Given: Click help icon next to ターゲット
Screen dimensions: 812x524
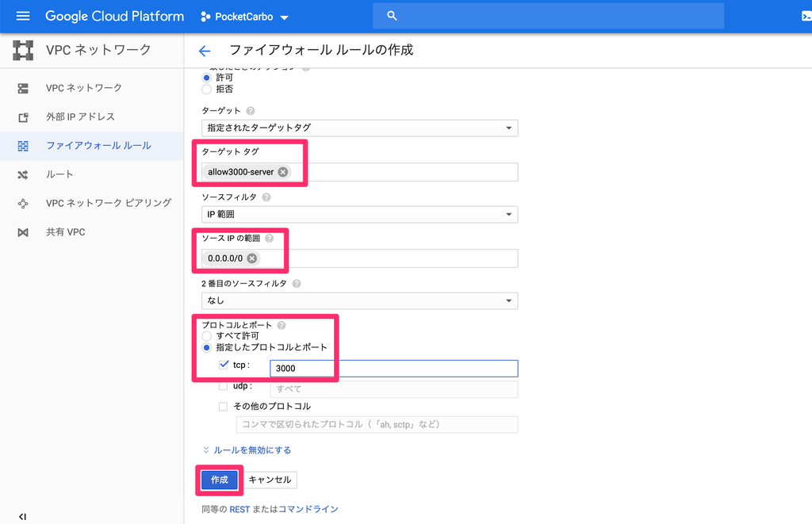Looking at the screenshot, I should [x=251, y=111].
